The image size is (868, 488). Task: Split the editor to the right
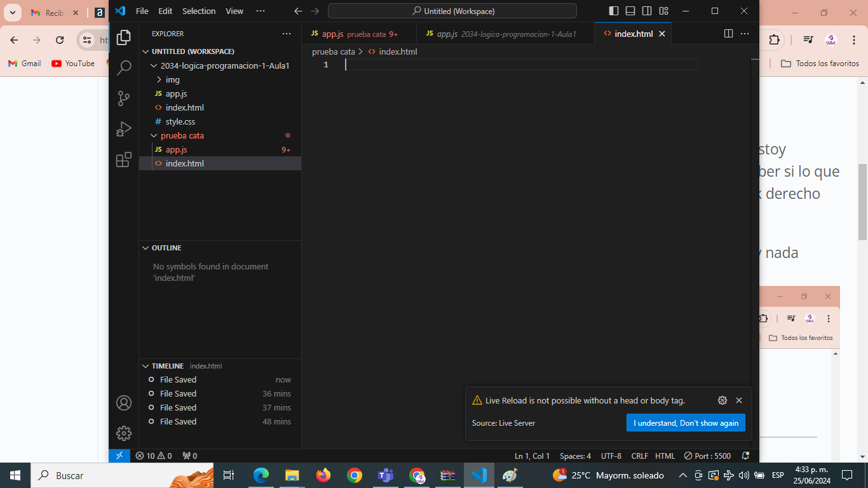click(x=728, y=34)
